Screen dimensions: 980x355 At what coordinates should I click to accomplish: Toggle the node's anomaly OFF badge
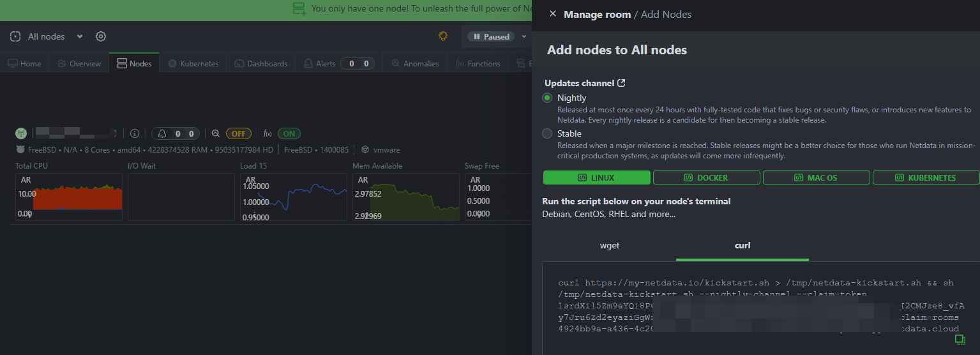point(238,133)
